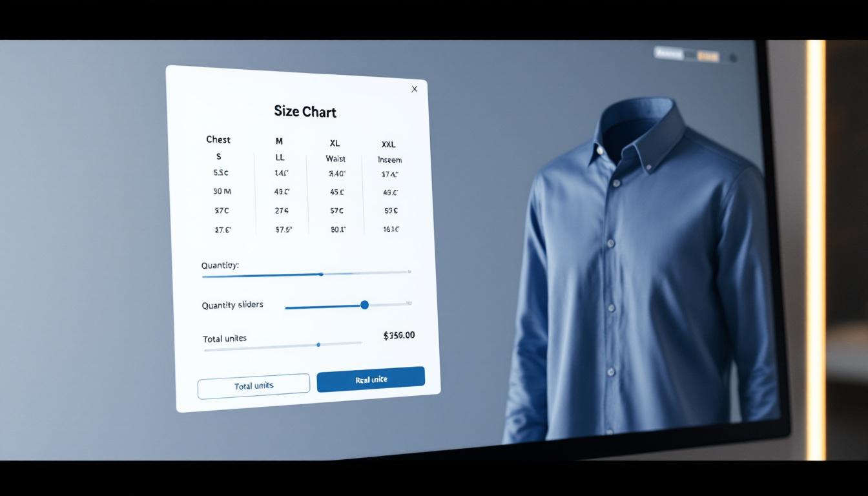The height and width of the screenshot is (496, 868).
Task: Pick the 'XXL' size column header
Action: [388, 145]
